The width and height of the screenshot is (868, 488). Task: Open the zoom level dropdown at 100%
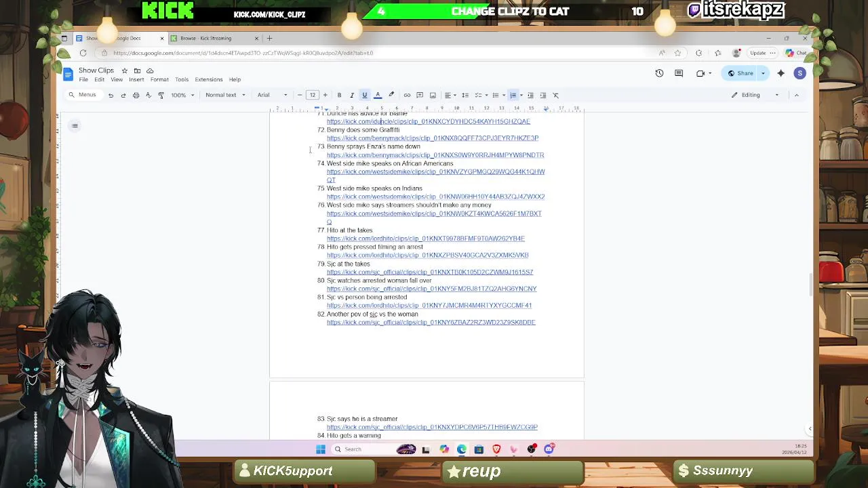coord(182,95)
